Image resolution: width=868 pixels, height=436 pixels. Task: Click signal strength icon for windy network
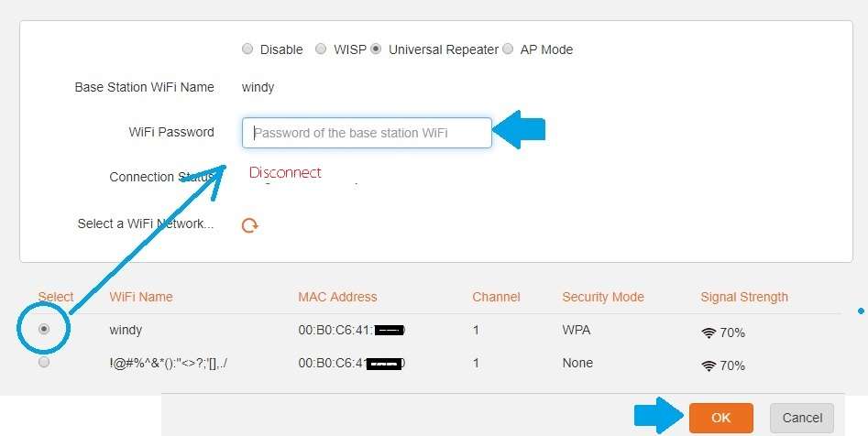pos(709,332)
